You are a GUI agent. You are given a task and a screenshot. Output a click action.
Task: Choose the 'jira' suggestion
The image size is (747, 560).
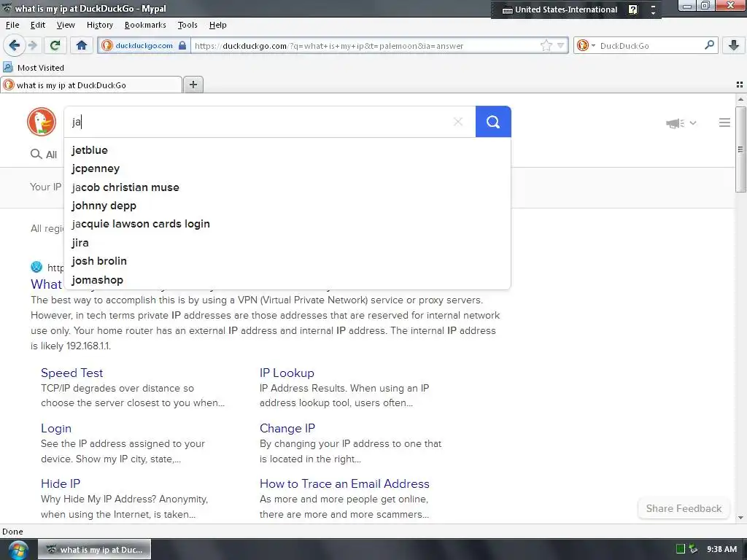pyautogui.click(x=287, y=243)
